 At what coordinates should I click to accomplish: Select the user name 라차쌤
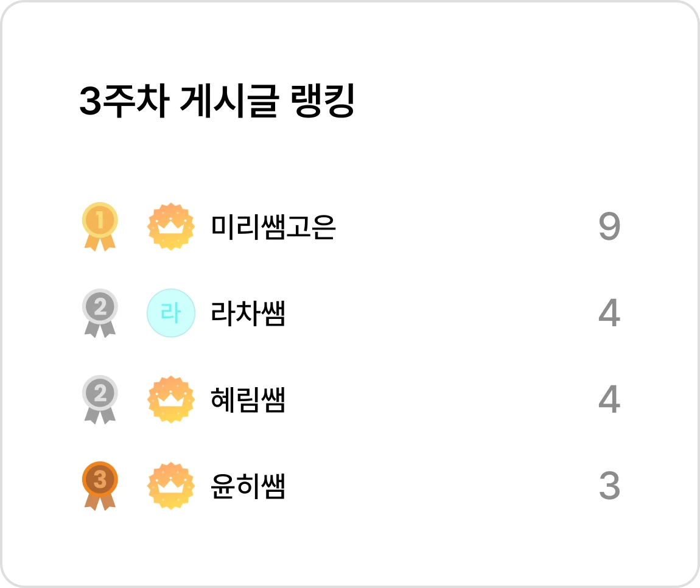pyautogui.click(x=248, y=313)
